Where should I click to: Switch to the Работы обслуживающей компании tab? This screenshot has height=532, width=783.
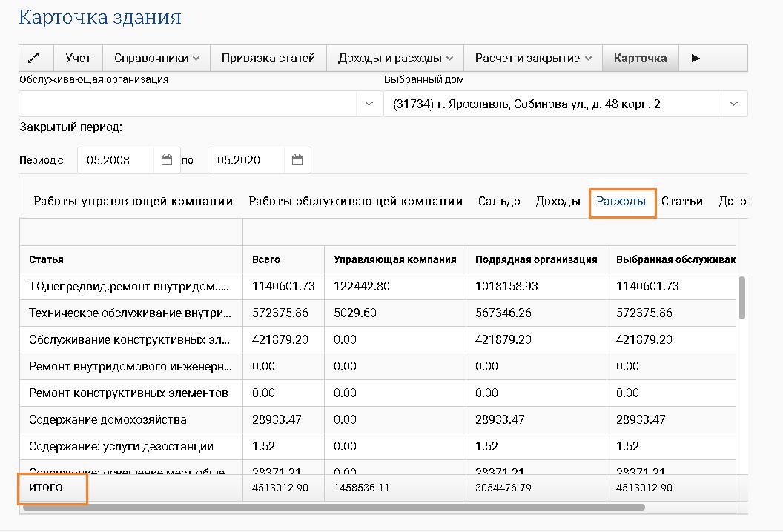[355, 200]
